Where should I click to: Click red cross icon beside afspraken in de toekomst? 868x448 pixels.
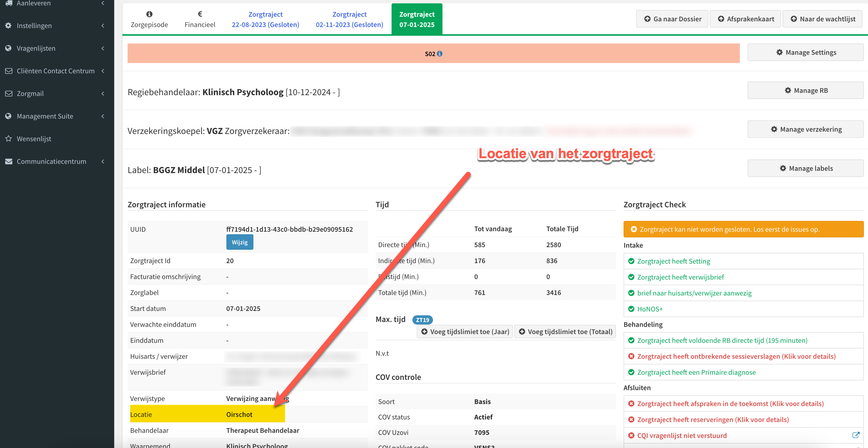(x=631, y=404)
